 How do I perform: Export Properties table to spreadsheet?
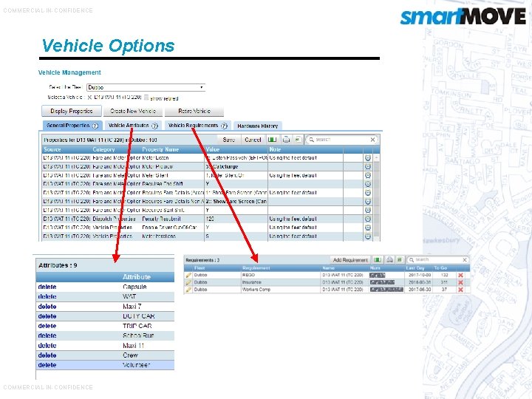pyautogui.click(x=298, y=140)
